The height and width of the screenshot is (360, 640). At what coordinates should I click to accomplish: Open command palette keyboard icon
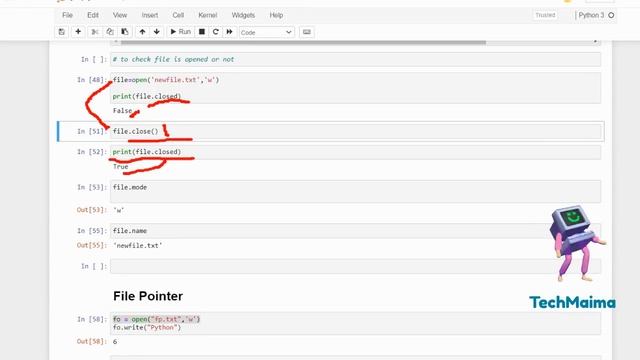tap(307, 32)
